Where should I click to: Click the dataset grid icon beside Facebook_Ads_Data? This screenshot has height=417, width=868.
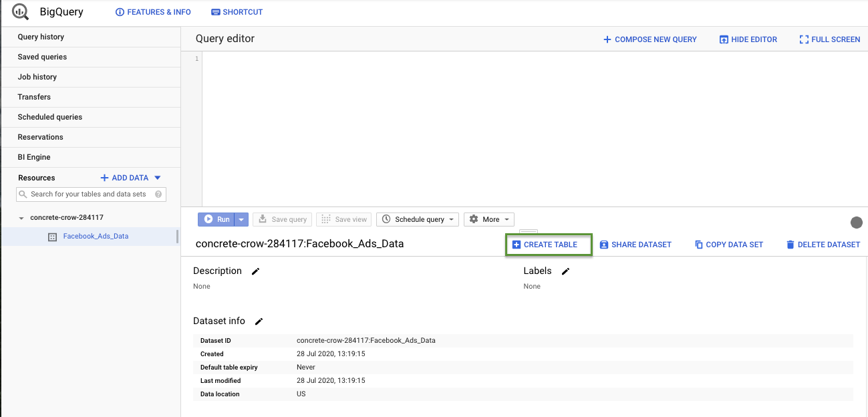pos(53,237)
